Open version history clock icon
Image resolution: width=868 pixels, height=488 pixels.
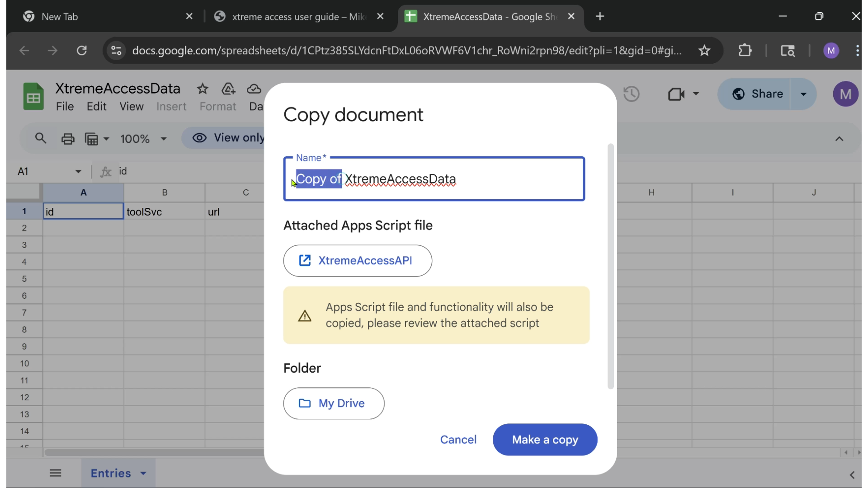point(631,94)
